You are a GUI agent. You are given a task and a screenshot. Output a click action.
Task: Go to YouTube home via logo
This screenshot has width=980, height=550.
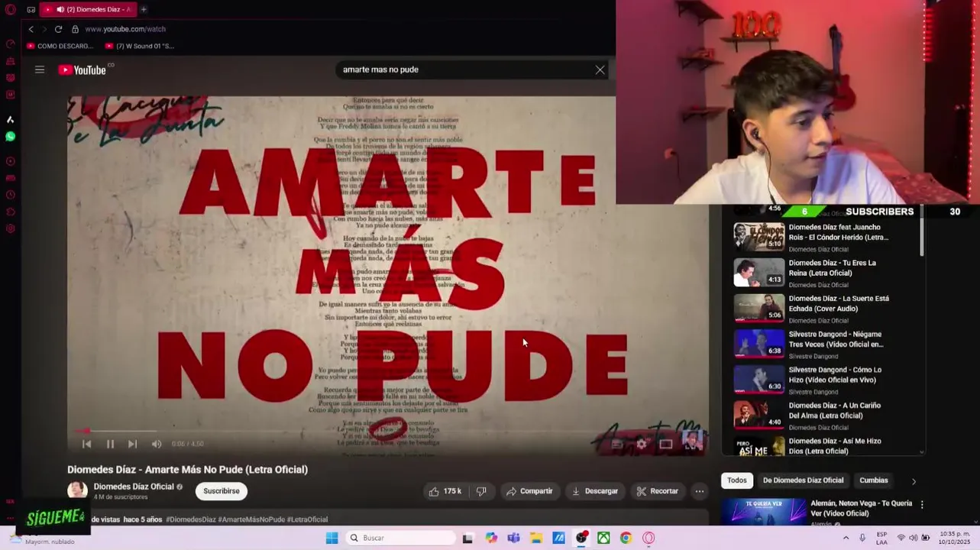[82, 70]
